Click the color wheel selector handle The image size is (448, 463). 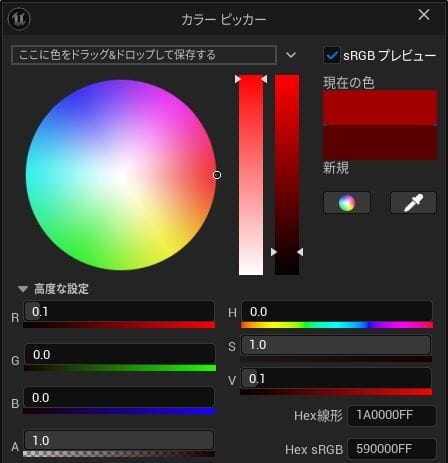click(217, 175)
